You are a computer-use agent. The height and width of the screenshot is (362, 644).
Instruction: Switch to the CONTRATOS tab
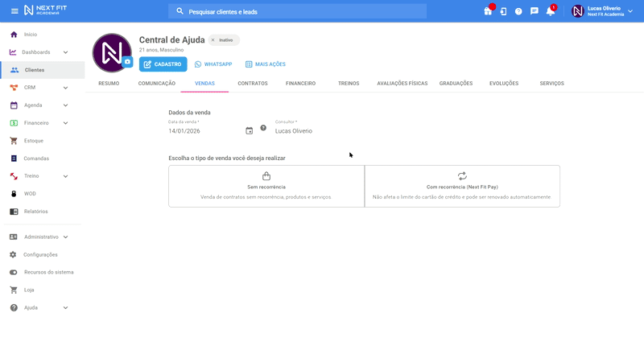[253, 84]
